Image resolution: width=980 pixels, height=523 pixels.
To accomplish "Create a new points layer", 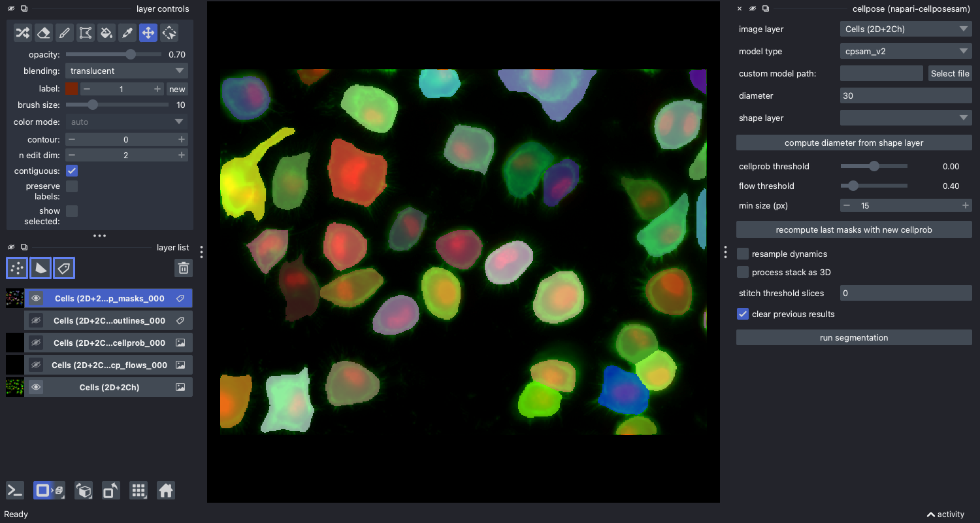I will coord(17,268).
